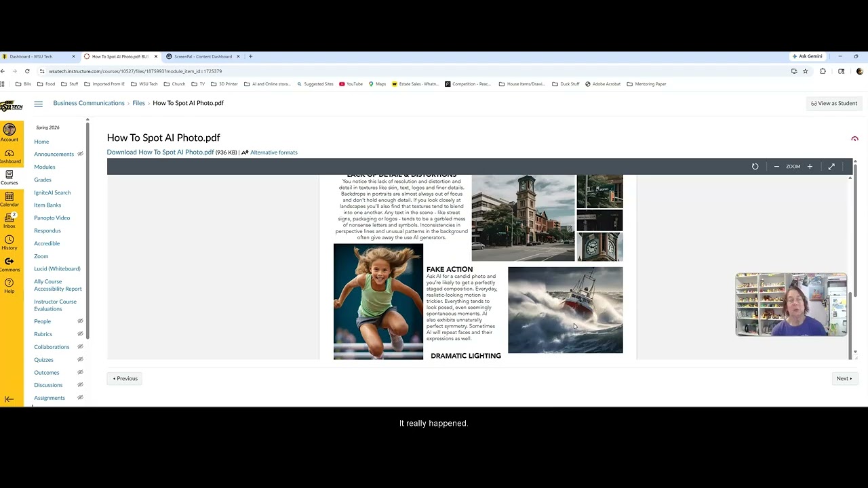The width and height of the screenshot is (868, 488).
Task: Open the Adobe Acrobat bookmark
Action: point(603,84)
